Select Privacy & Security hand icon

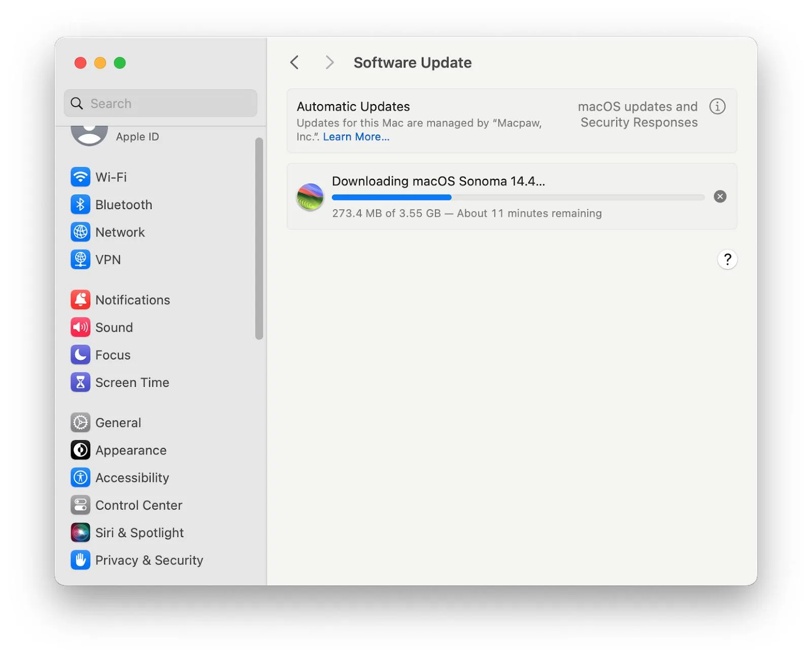coord(80,560)
